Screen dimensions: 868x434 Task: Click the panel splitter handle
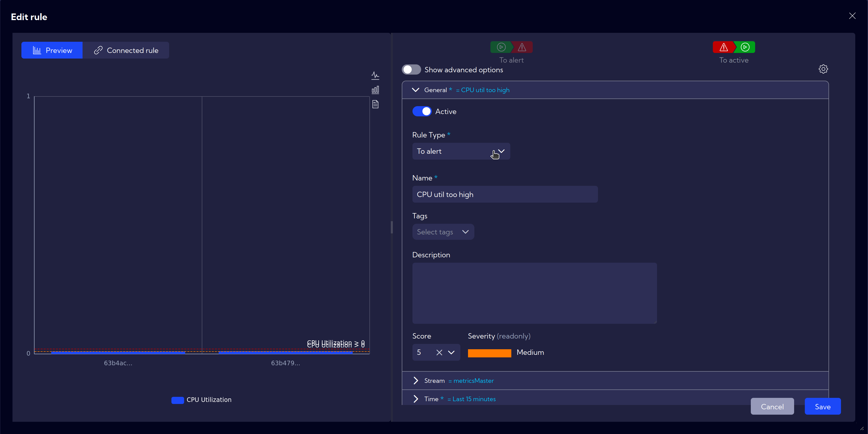tap(392, 227)
